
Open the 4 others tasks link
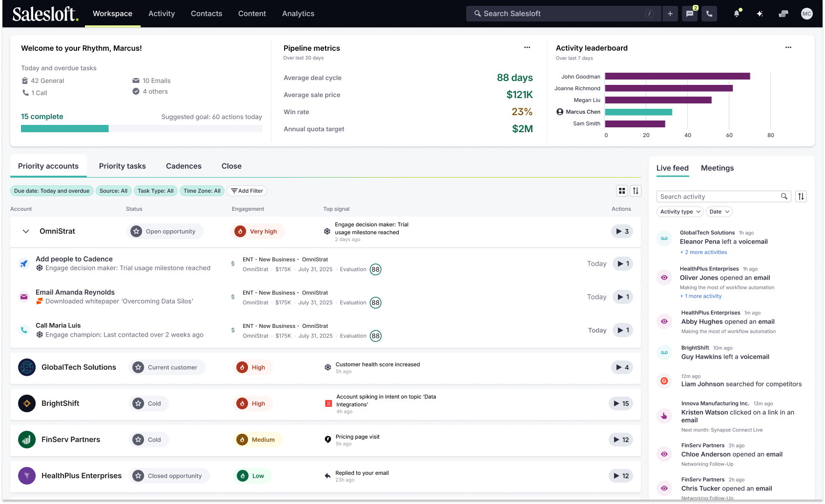[x=150, y=91]
